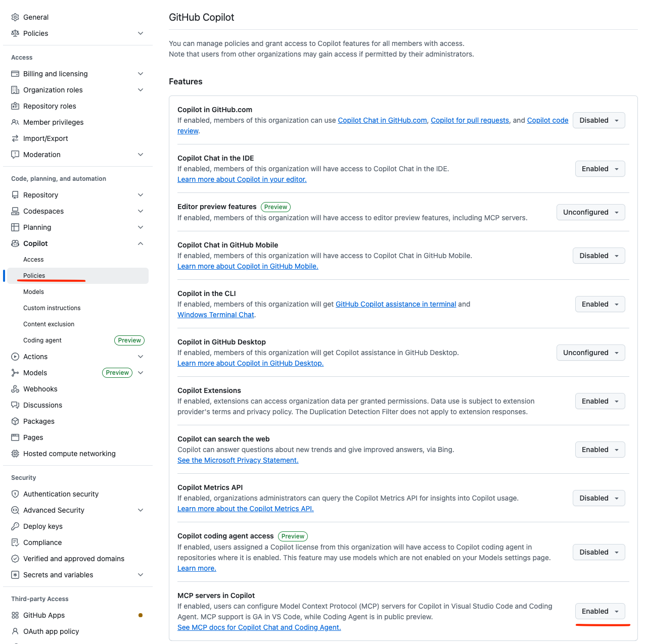This screenshot has height=644, width=645.
Task: Open the Custom instructions page
Action: click(x=52, y=308)
